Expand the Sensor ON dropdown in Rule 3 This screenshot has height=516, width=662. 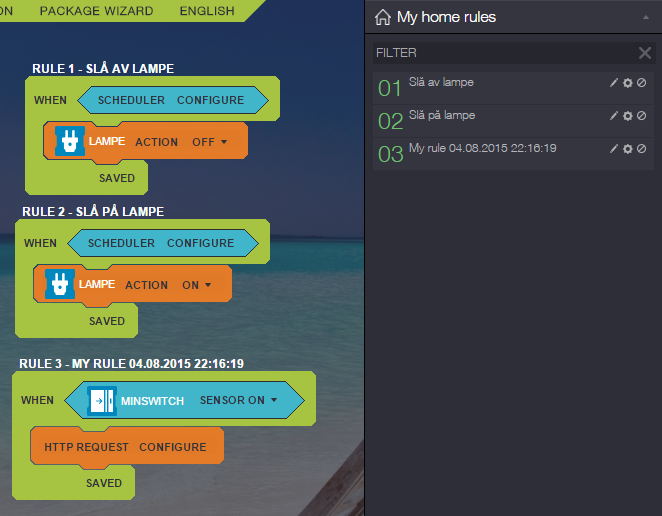point(239,400)
